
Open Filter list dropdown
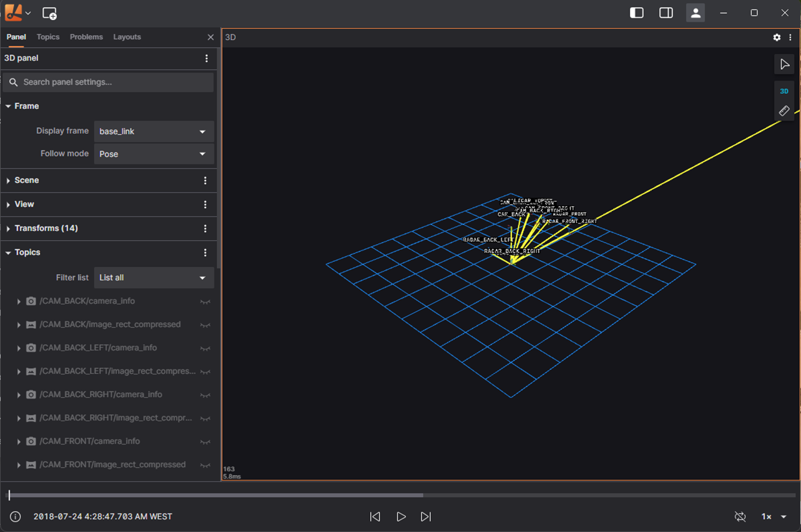tap(154, 278)
